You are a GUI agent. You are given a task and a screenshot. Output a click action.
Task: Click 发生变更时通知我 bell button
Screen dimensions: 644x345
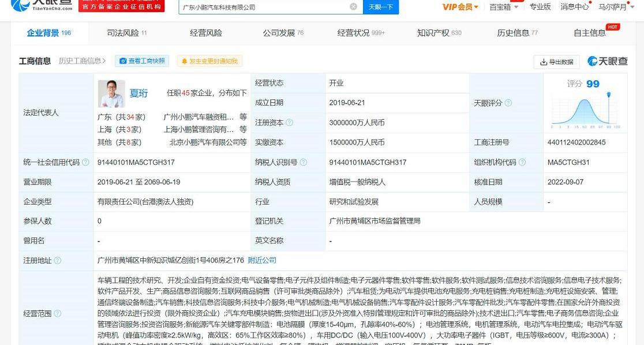point(209,61)
